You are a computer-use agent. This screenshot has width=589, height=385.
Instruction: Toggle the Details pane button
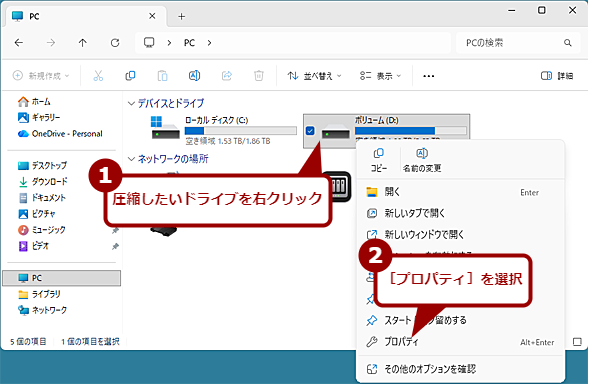click(557, 76)
